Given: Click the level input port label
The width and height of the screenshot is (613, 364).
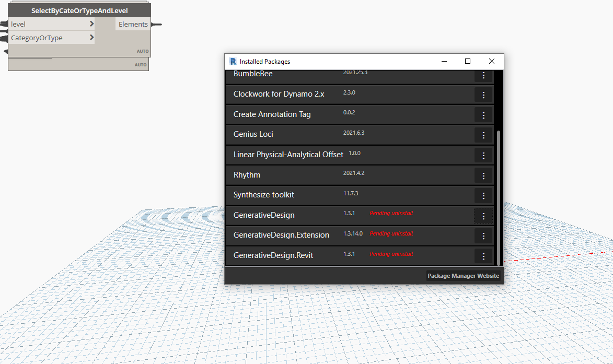Looking at the screenshot, I should pos(18,24).
